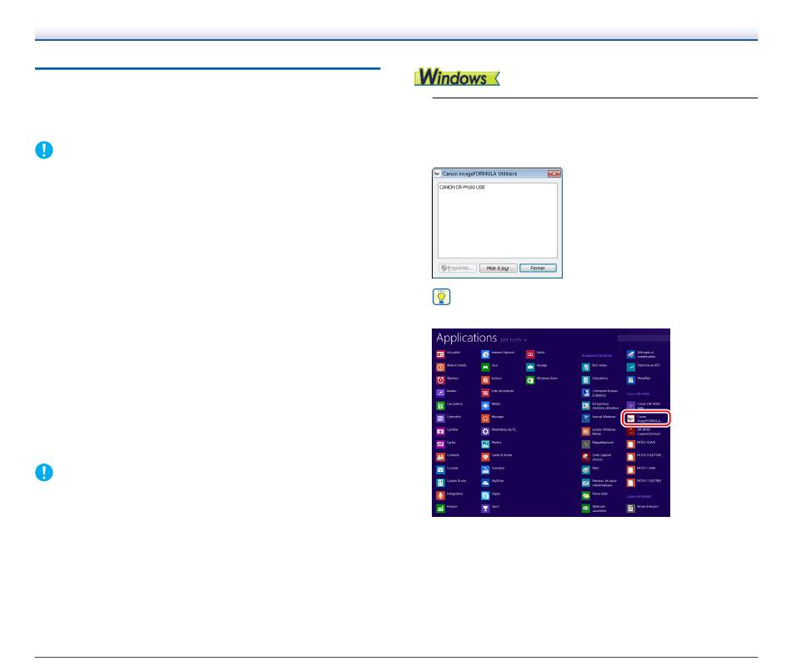Open the Windows Store tile
The width and height of the screenshot is (792, 672).
tap(543, 380)
